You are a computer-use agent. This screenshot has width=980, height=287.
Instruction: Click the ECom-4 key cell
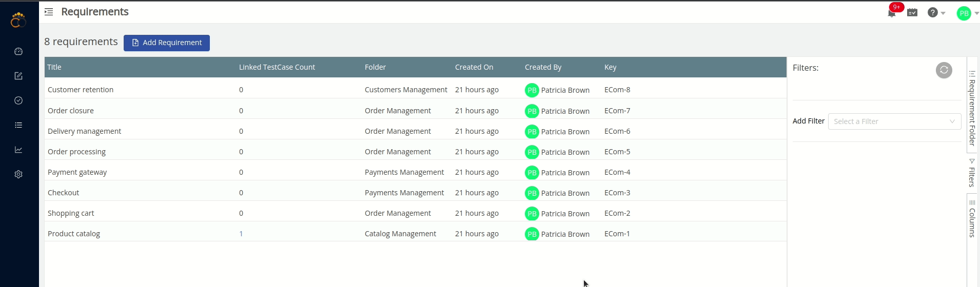(x=617, y=172)
